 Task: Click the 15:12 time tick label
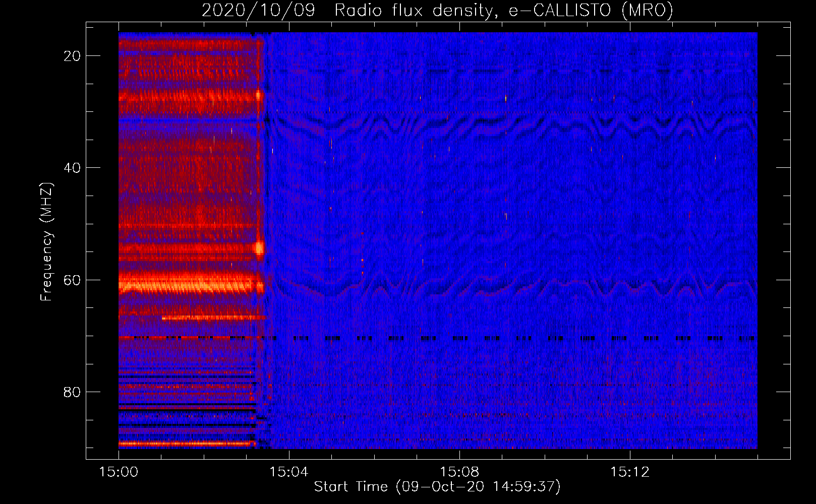point(629,472)
